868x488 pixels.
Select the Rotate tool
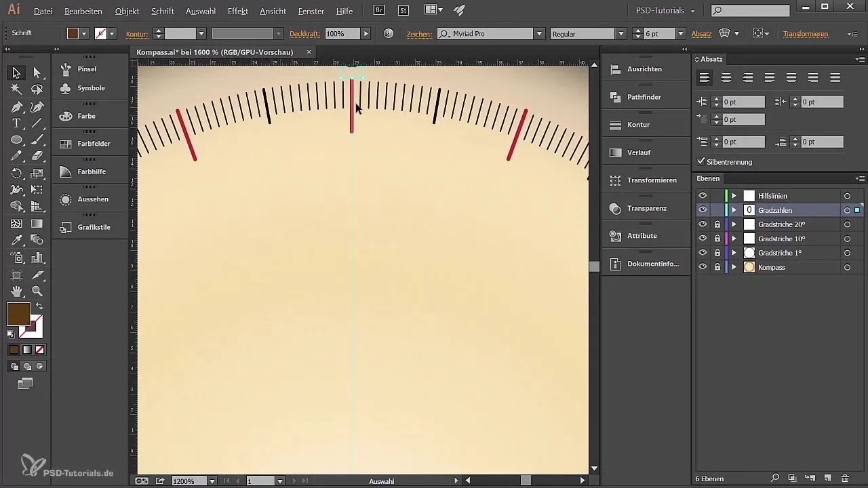point(16,174)
